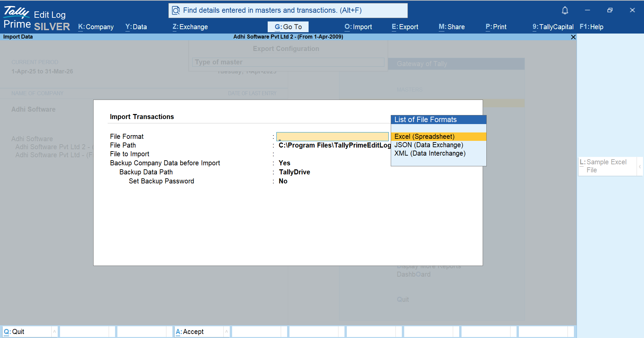Viewport: 644px width, 338px height.
Task: Click the search magnifier icon in Find bar
Action: click(176, 11)
